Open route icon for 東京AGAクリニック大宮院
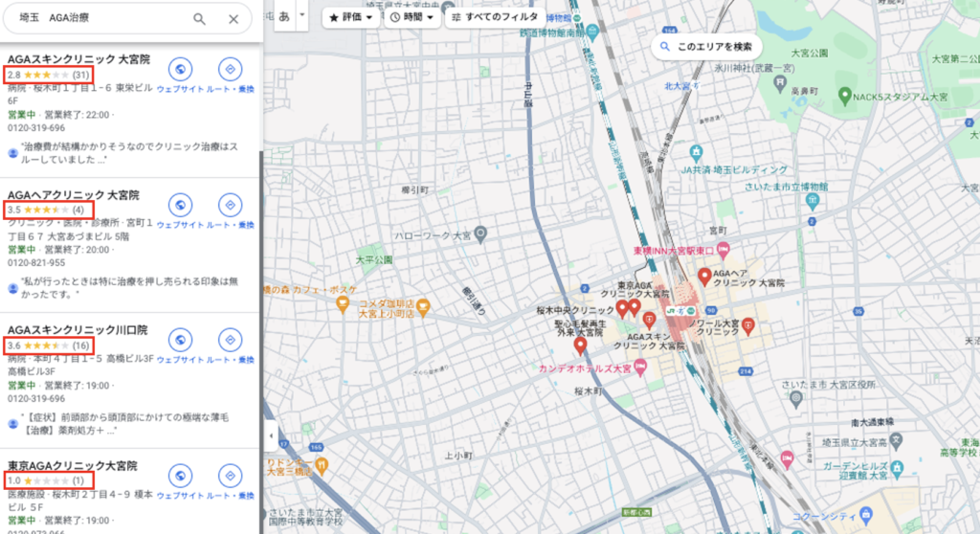980x534 pixels. [x=230, y=476]
